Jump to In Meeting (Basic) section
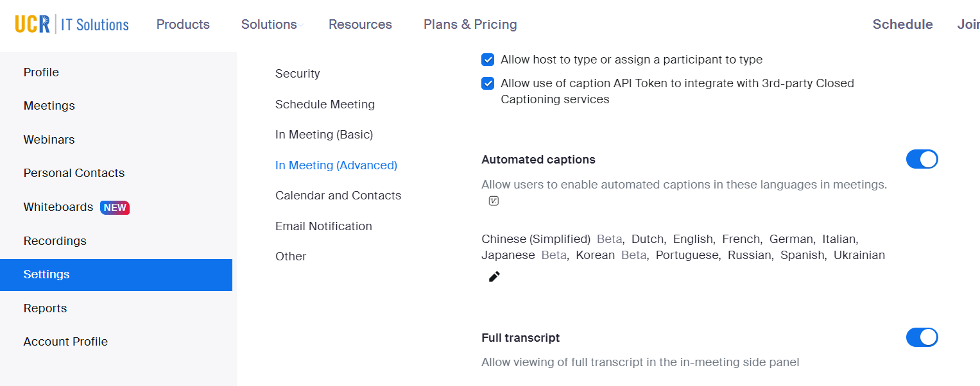Image resolution: width=980 pixels, height=386 pixels. pyautogui.click(x=324, y=135)
